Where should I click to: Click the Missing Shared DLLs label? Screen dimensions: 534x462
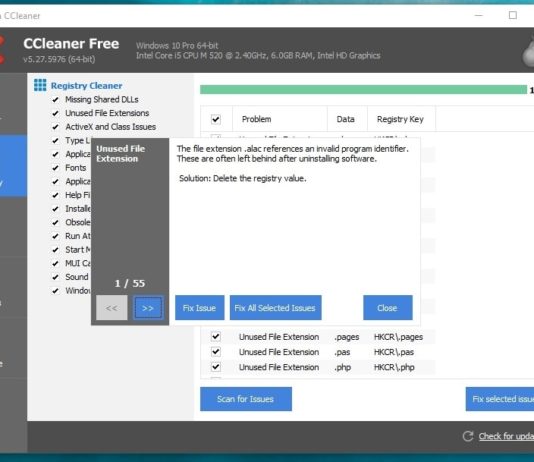[x=102, y=99]
